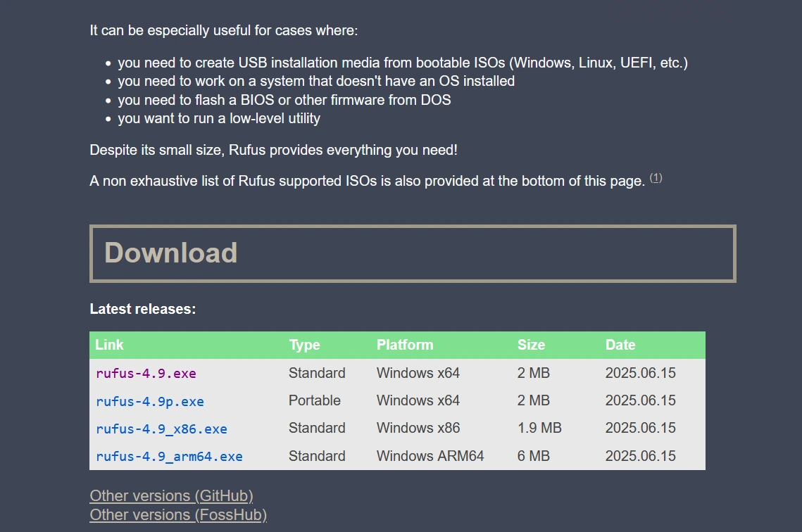Click the footnote (1) superscript reference
The image size is (802, 532).
pos(656,178)
